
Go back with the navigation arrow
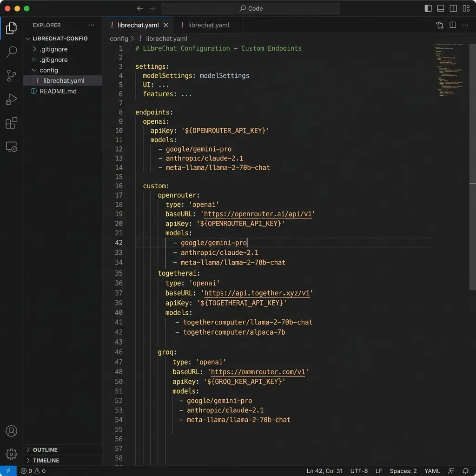point(139,8)
